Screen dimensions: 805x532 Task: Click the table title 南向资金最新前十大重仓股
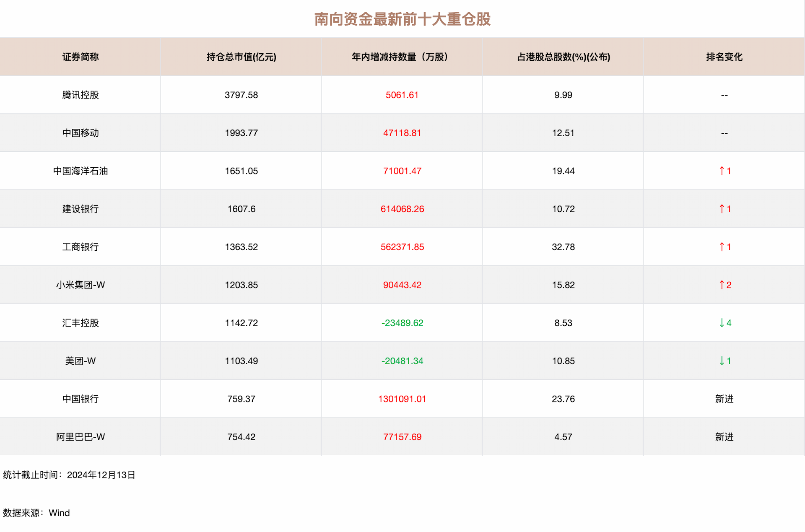tap(402, 19)
